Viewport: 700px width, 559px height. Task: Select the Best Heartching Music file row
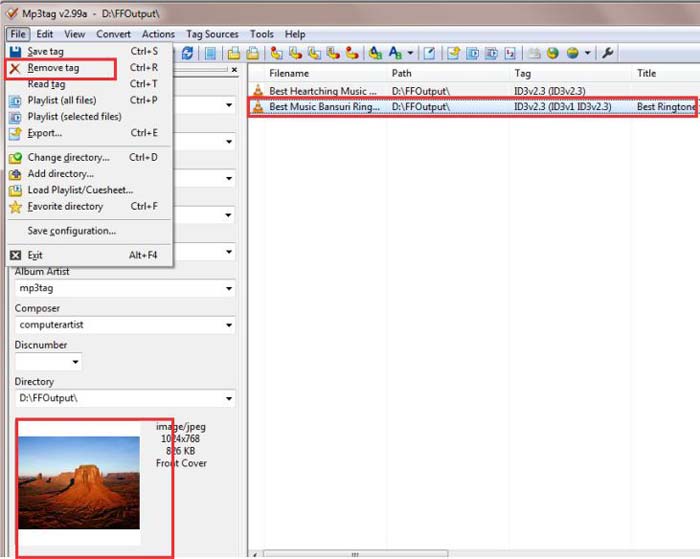point(474,91)
